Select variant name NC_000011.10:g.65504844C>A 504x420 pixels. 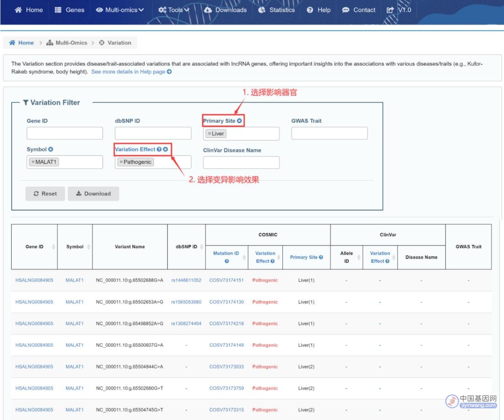click(x=130, y=367)
